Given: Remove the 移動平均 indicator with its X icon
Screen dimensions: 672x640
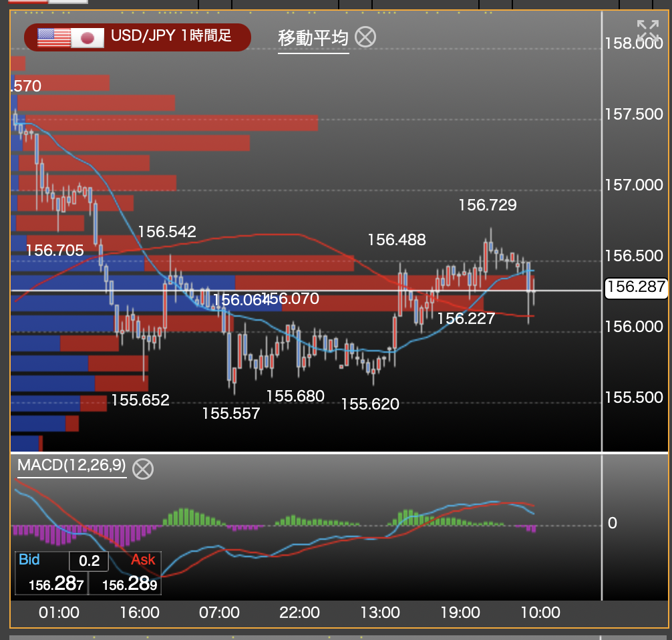Looking at the screenshot, I should point(365,37).
